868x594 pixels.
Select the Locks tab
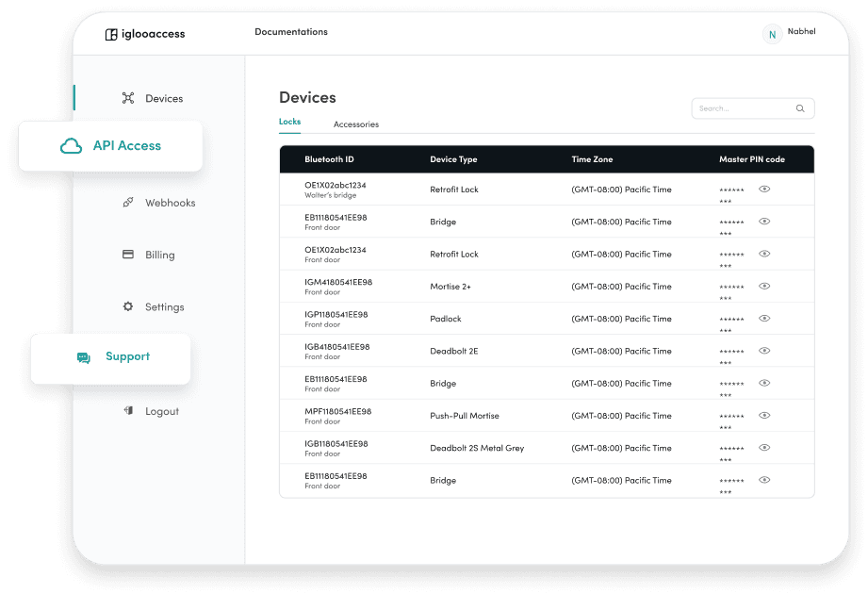coord(289,122)
